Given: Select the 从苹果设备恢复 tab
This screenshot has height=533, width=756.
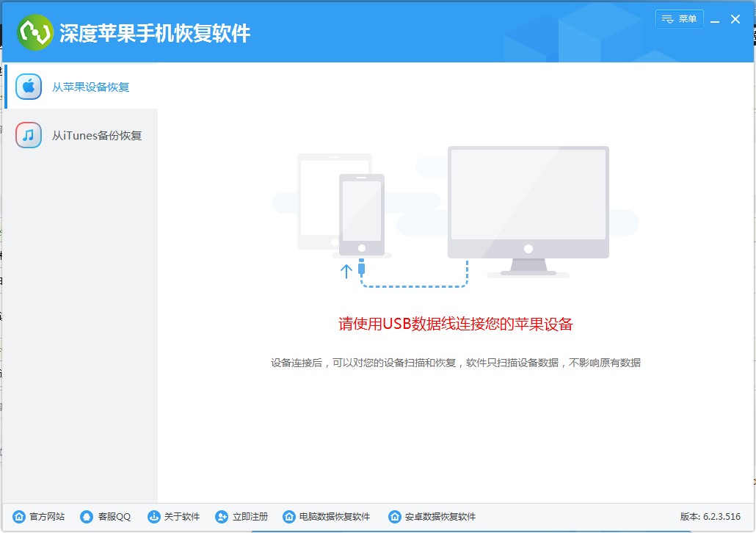Looking at the screenshot, I should (x=90, y=86).
